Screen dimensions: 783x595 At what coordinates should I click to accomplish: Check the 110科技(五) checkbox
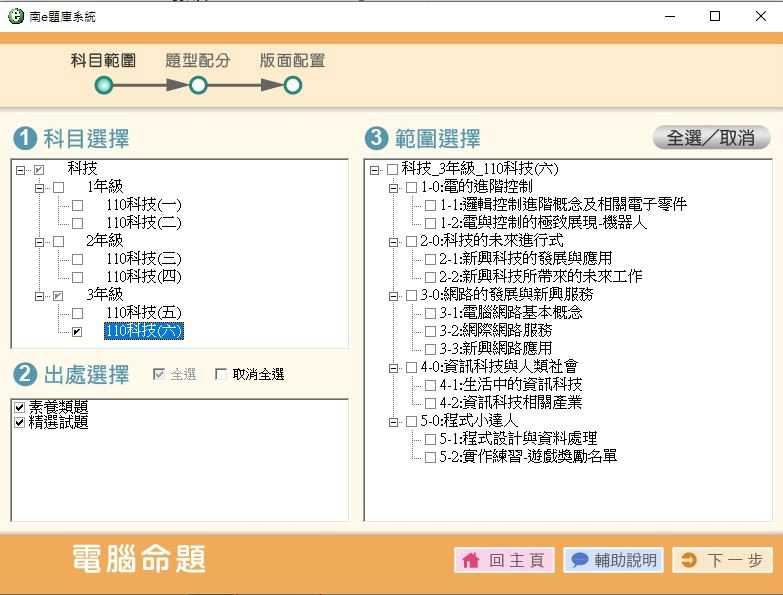[x=77, y=313]
